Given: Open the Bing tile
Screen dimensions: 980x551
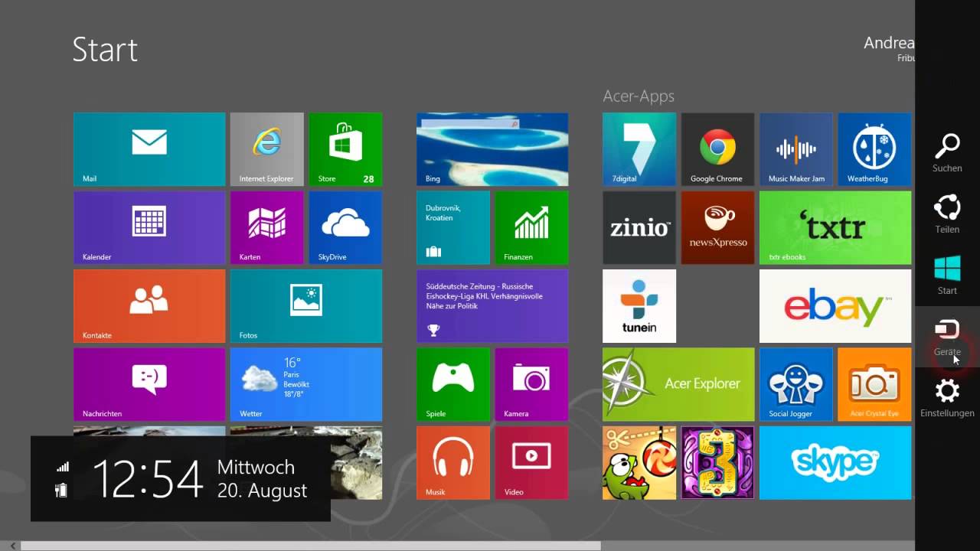Looking at the screenshot, I should click(x=492, y=149).
